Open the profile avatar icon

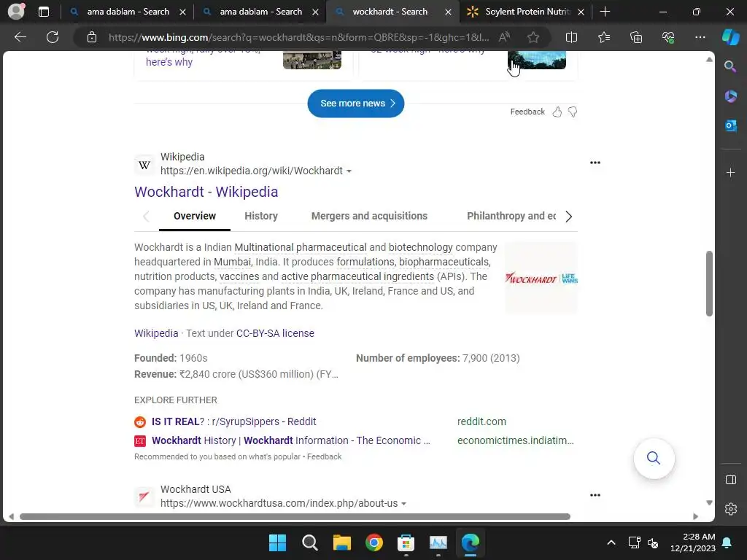pyautogui.click(x=16, y=12)
